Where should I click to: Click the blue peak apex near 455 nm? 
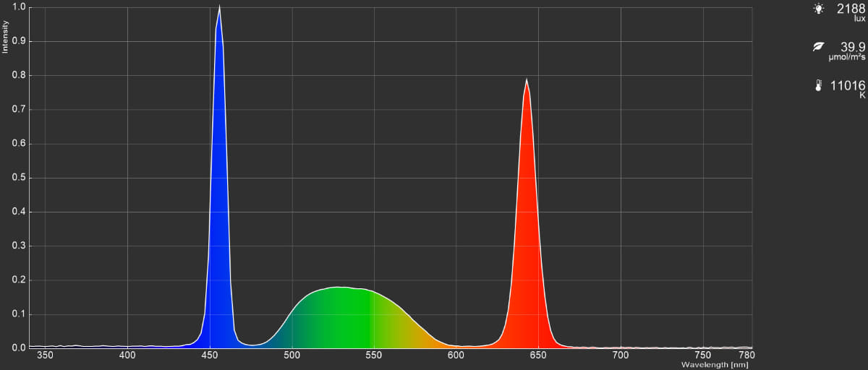(x=220, y=7)
